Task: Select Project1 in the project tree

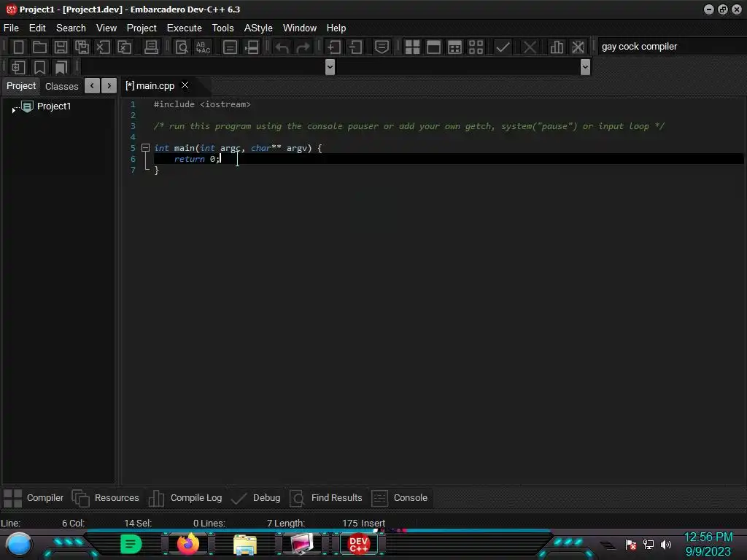Action: (x=54, y=106)
